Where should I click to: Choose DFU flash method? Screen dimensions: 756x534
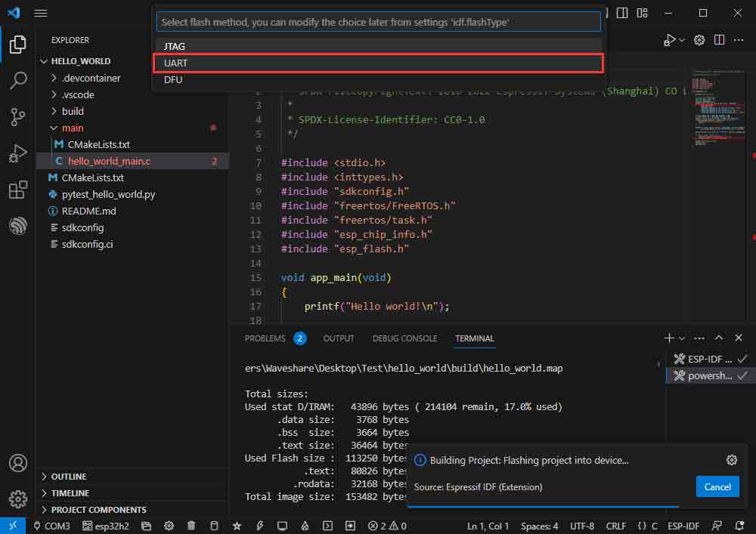pyautogui.click(x=378, y=79)
